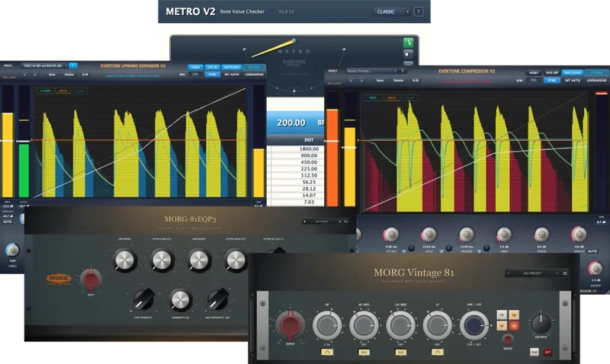Toggle SYNC in Upward Expander
Screen dimensions: 610x364
(x=212, y=74)
